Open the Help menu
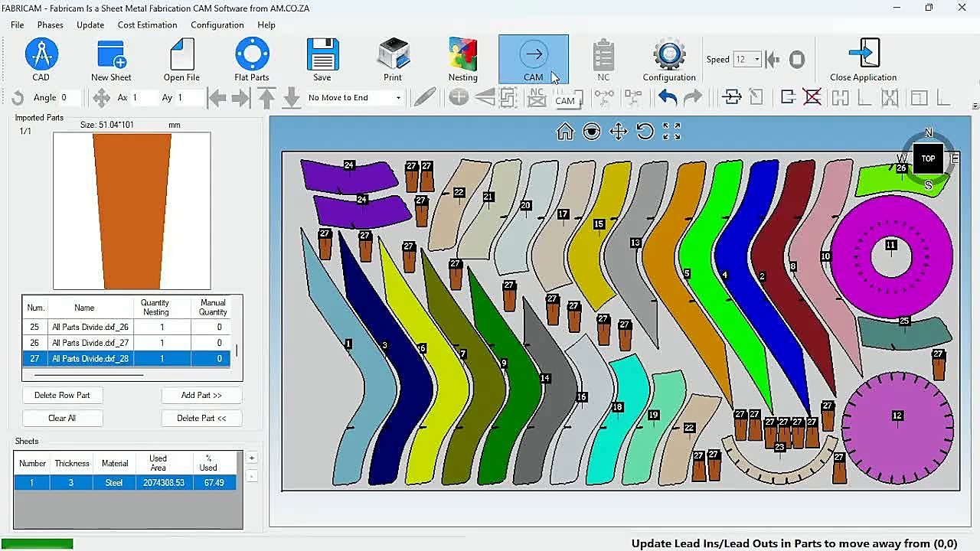 tap(266, 24)
